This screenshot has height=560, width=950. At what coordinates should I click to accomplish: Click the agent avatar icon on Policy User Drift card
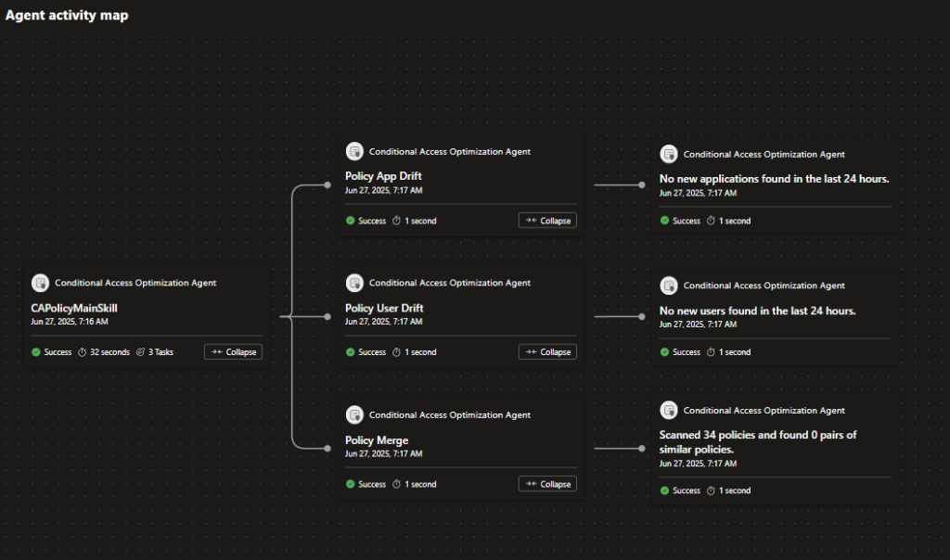354,283
